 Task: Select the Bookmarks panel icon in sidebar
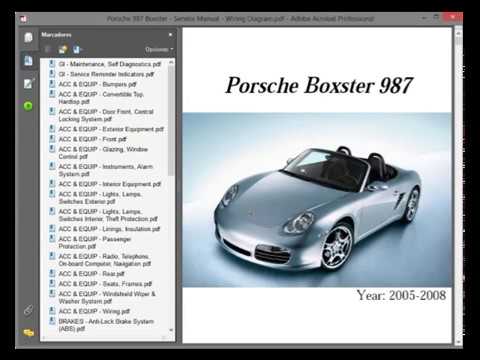pos(28,60)
